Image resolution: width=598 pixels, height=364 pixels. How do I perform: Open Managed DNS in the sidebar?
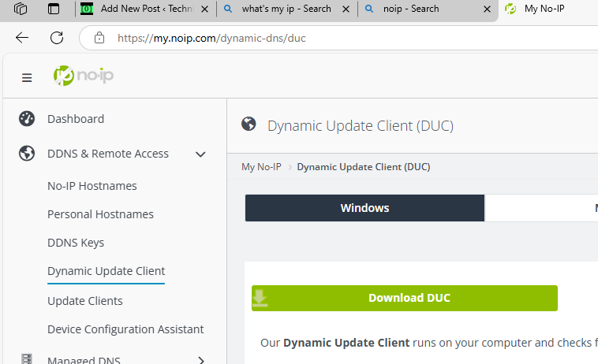[84, 359]
